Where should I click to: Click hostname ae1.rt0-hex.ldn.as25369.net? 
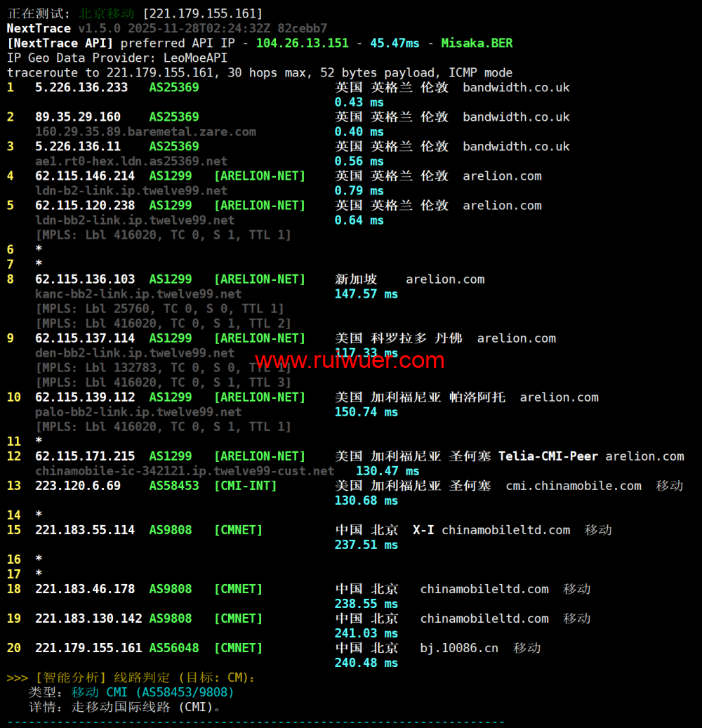(131, 161)
